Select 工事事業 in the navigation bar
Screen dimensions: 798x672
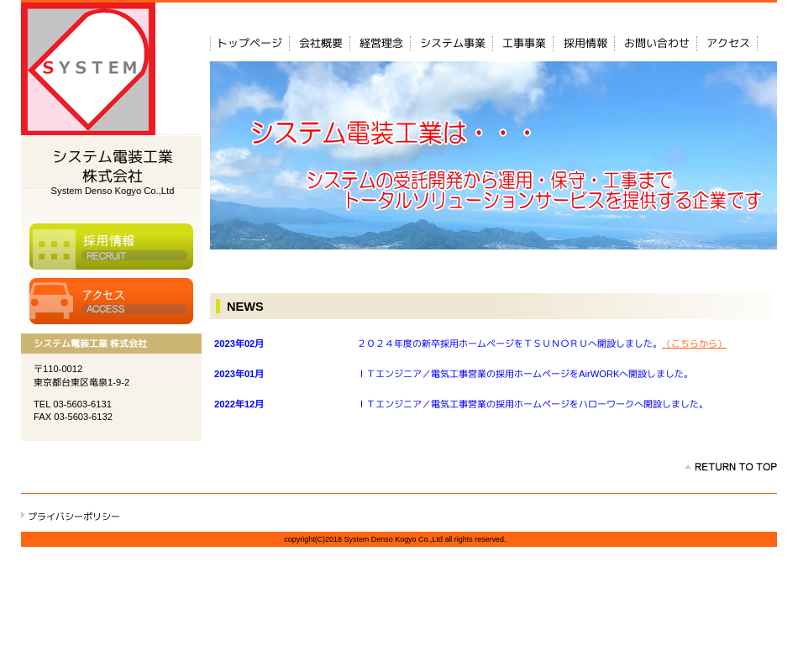524,44
